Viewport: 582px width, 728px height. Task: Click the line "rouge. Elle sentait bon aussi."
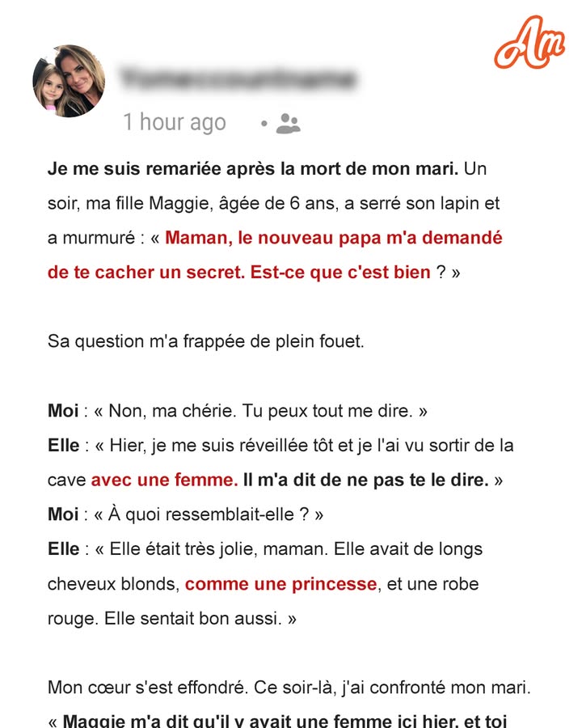pyautogui.click(x=171, y=619)
